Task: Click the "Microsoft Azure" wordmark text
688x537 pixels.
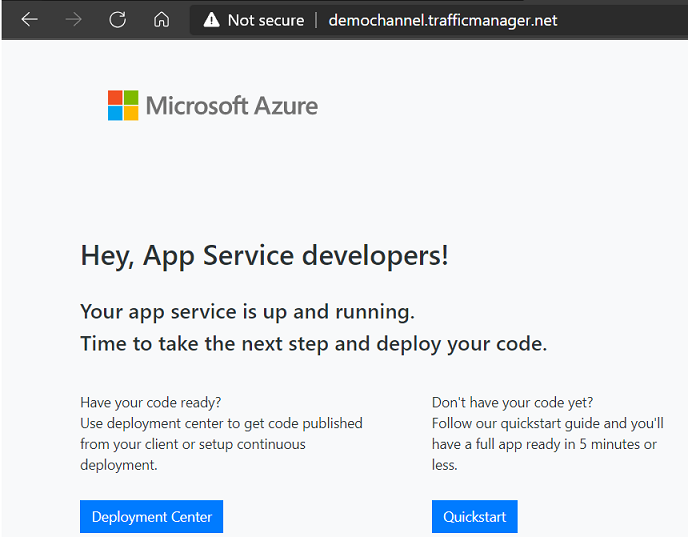Action: (232, 106)
